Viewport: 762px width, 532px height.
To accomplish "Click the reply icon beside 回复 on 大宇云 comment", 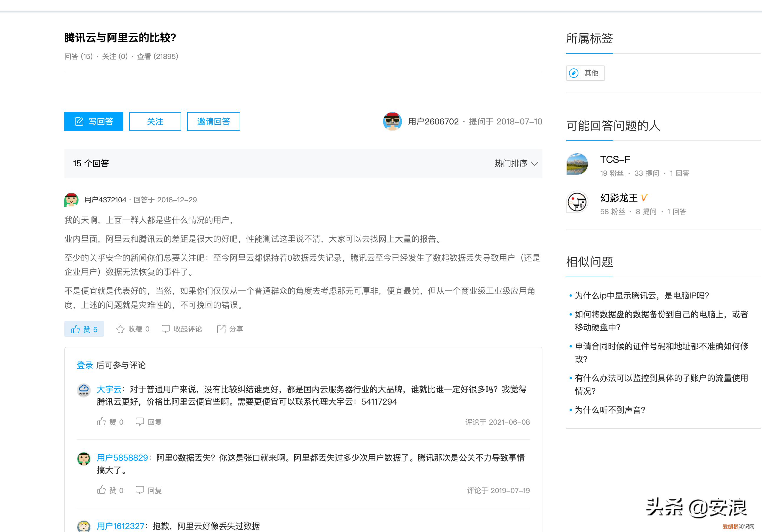I will (140, 421).
